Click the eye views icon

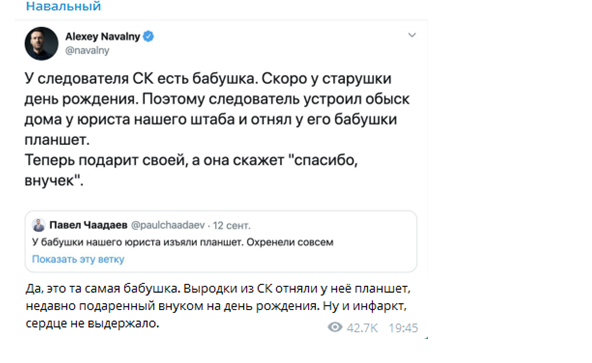pos(335,327)
